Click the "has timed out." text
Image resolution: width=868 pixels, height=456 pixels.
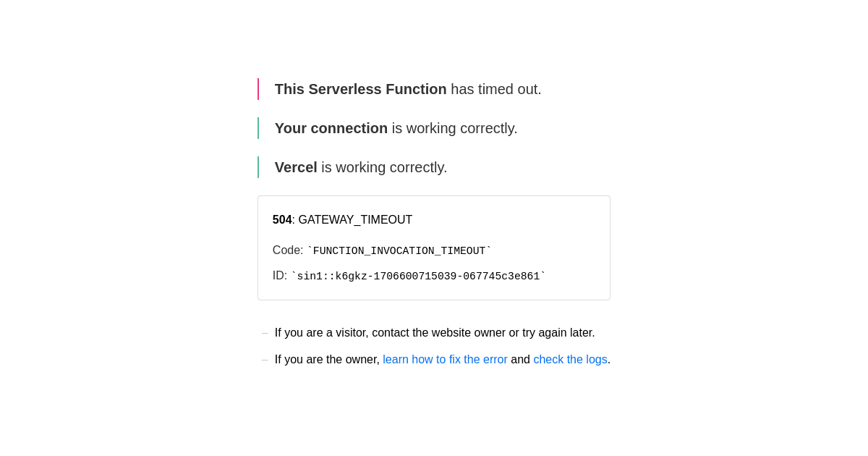[495, 89]
